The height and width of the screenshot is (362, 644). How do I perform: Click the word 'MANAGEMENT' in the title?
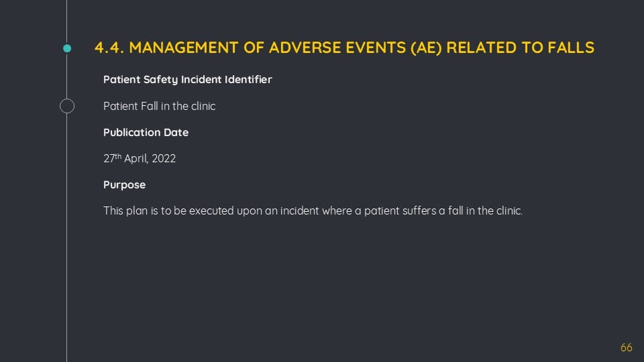(184, 48)
